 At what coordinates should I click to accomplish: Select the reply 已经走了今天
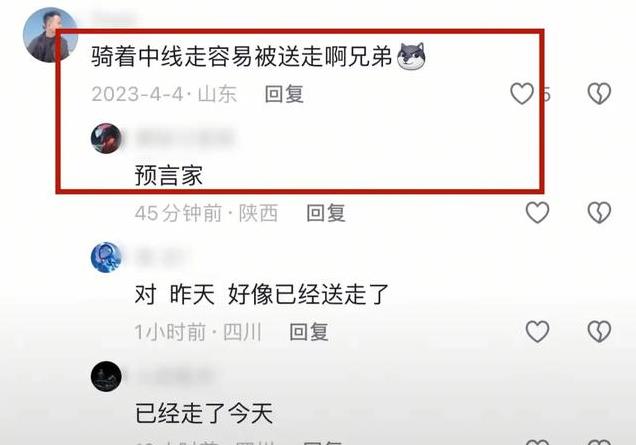[204, 413]
